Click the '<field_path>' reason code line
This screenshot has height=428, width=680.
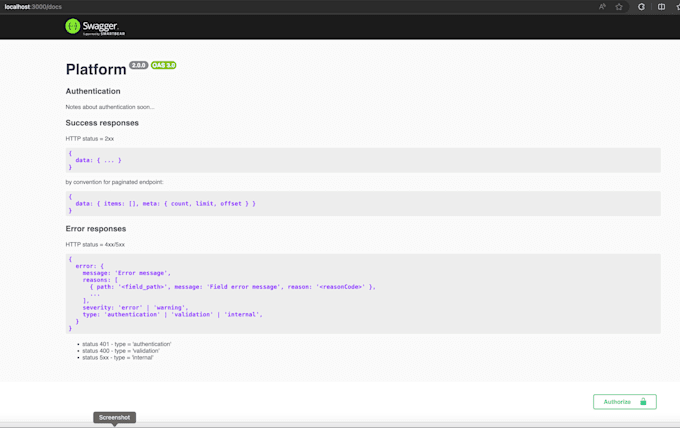(x=232, y=287)
